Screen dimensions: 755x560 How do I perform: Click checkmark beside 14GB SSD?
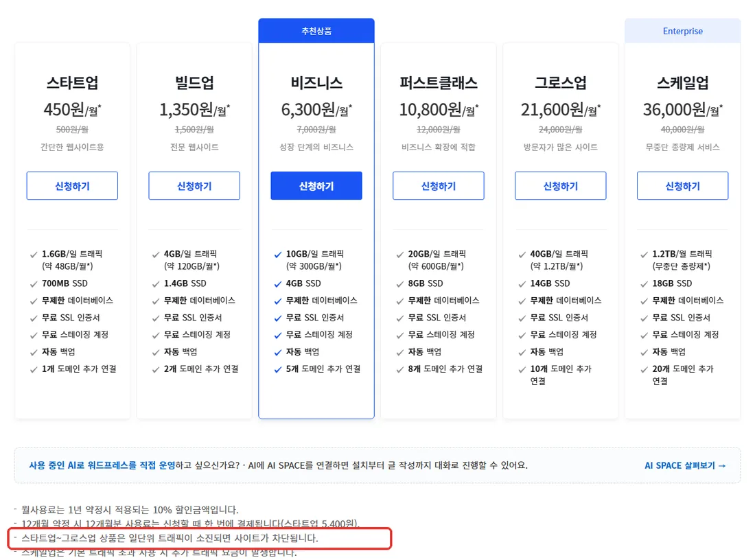coord(522,284)
